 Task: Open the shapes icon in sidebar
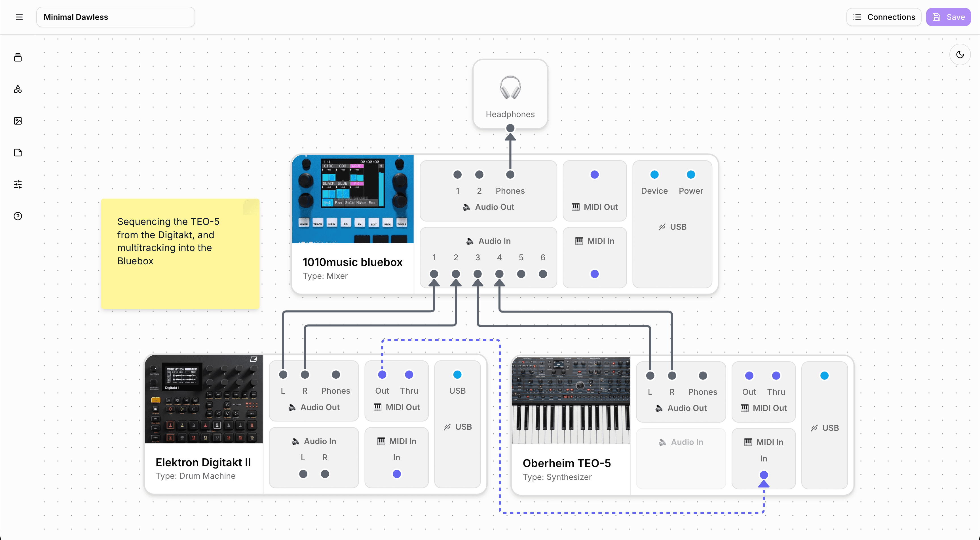[x=18, y=89]
